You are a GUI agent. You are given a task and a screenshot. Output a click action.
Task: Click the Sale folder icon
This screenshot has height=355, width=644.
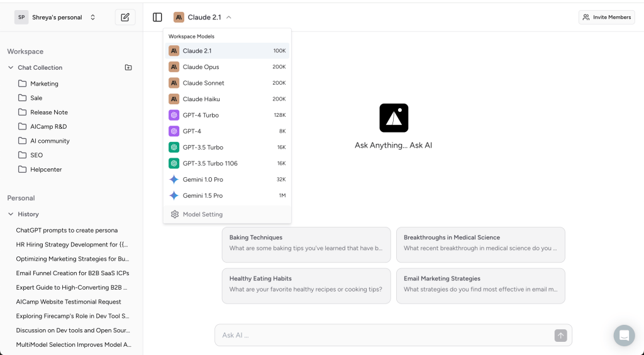[x=22, y=97]
